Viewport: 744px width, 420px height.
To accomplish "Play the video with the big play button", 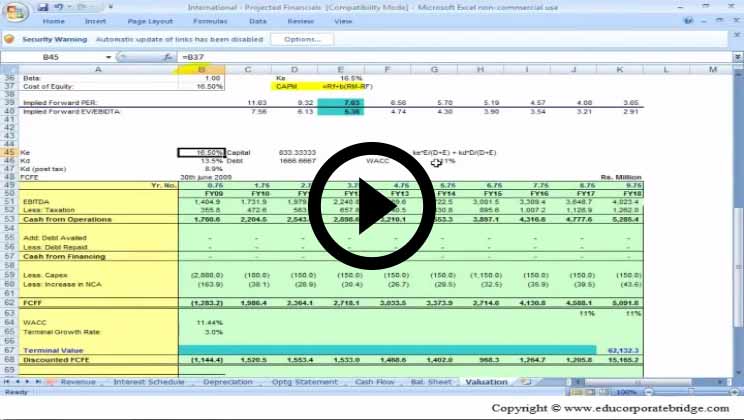I will pos(372,205).
